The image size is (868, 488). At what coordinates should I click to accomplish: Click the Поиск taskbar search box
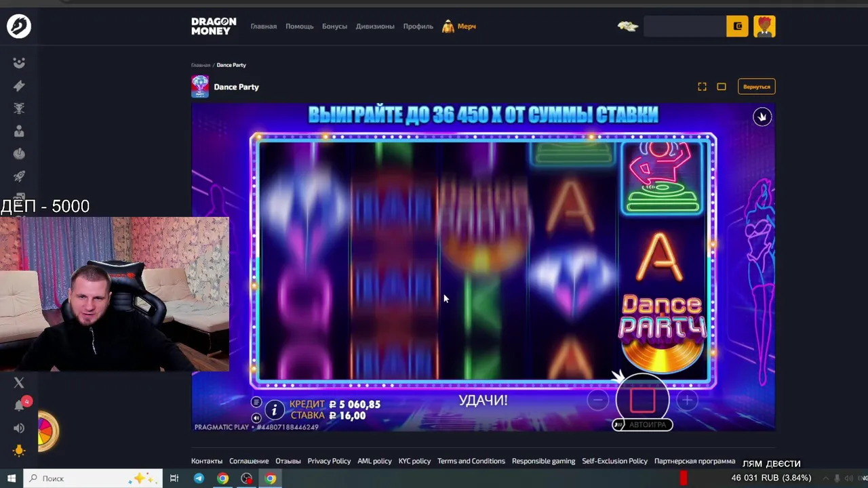[94, 479]
